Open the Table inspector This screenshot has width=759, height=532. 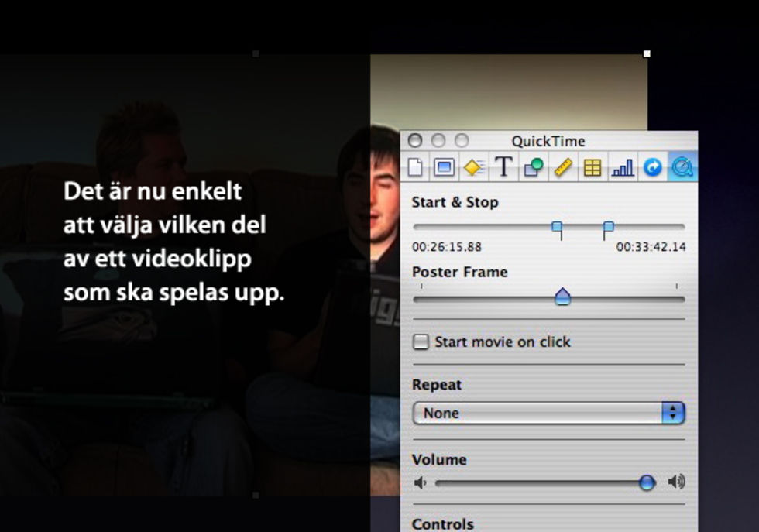point(592,167)
